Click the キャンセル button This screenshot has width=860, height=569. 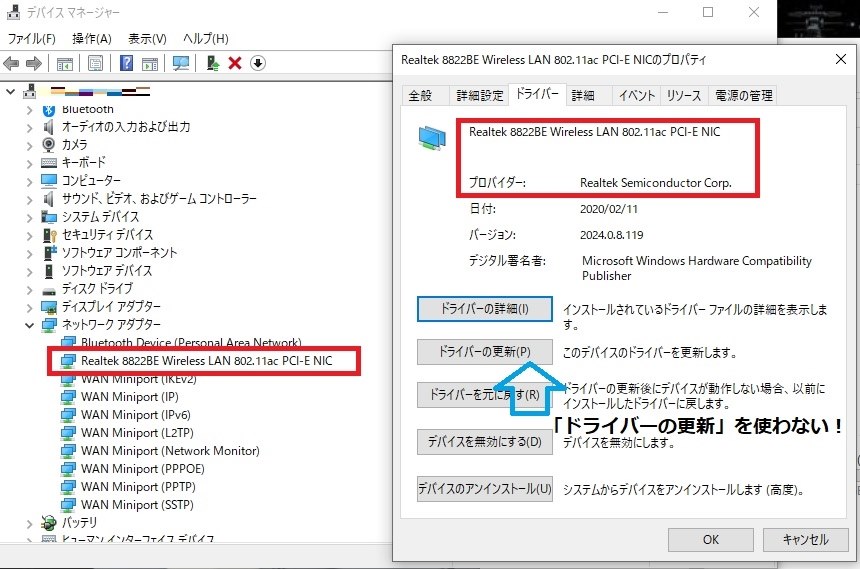pyautogui.click(x=805, y=539)
